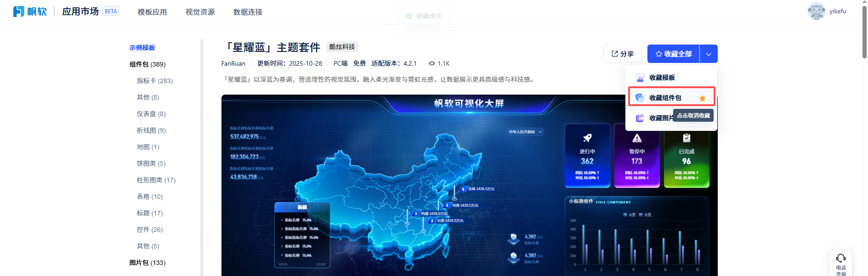Click the eye views icon
Image resolution: width=868 pixels, height=276 pixels.
click(431, 63)
